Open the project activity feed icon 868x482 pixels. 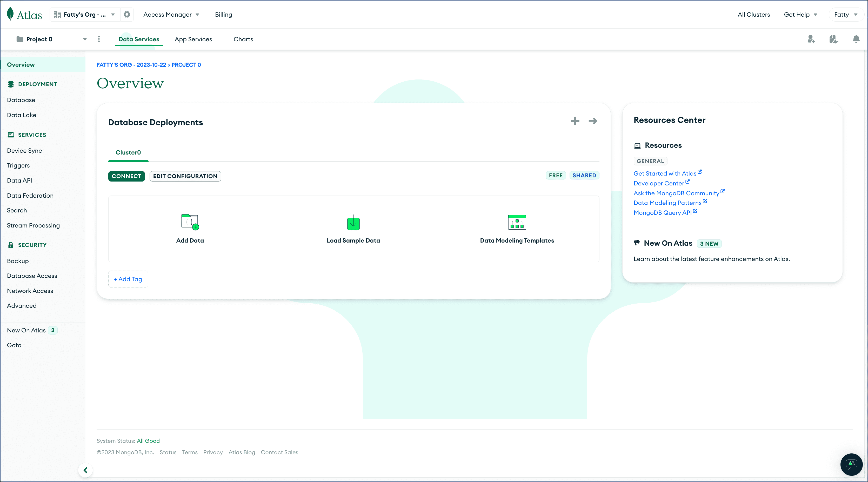834,39
